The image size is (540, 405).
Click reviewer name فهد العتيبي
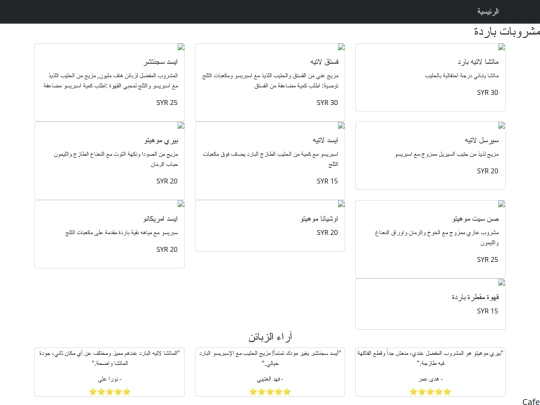coord(270,379)
